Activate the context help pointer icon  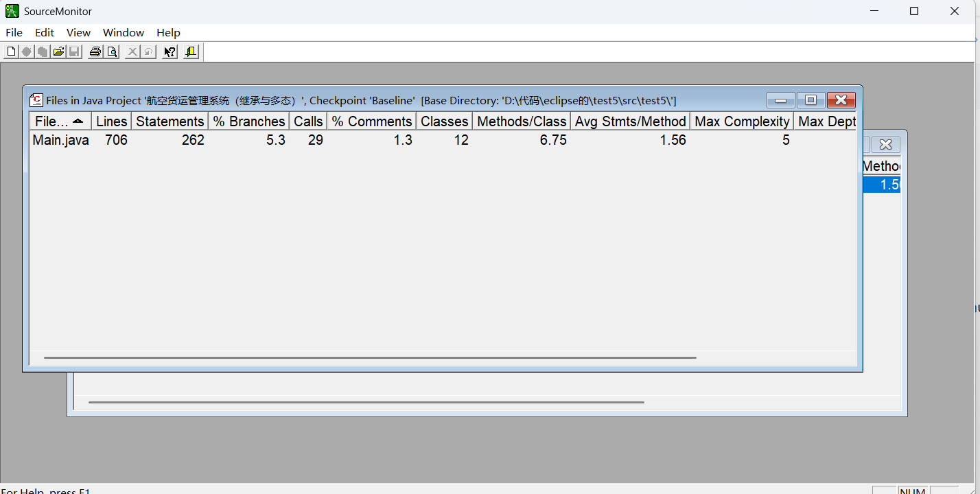(x=170, y=51)
